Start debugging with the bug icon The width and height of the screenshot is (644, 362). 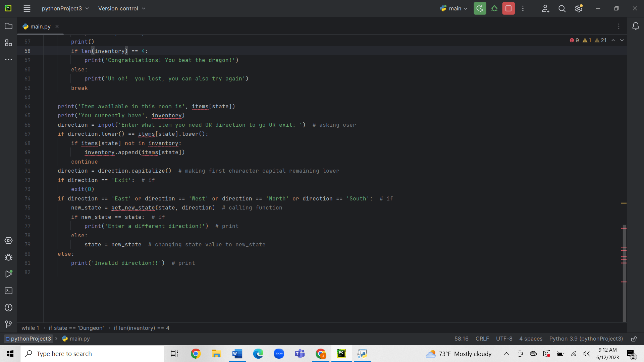click(494, 8)
